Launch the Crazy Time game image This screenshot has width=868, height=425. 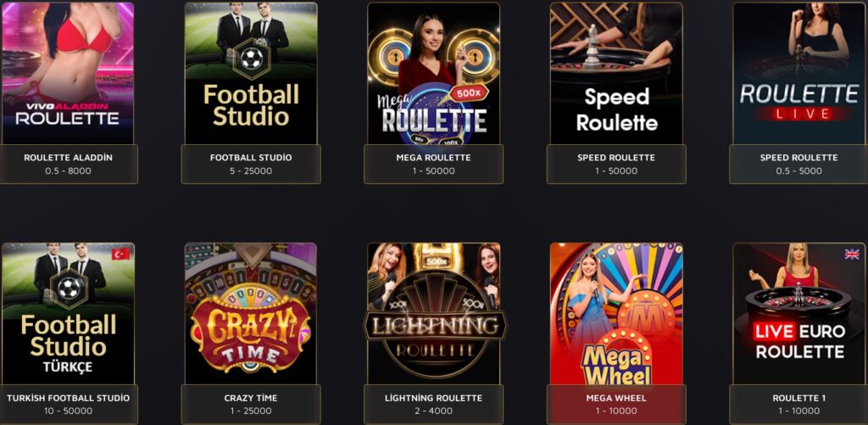pyautogui.click(x=251, y=314)
